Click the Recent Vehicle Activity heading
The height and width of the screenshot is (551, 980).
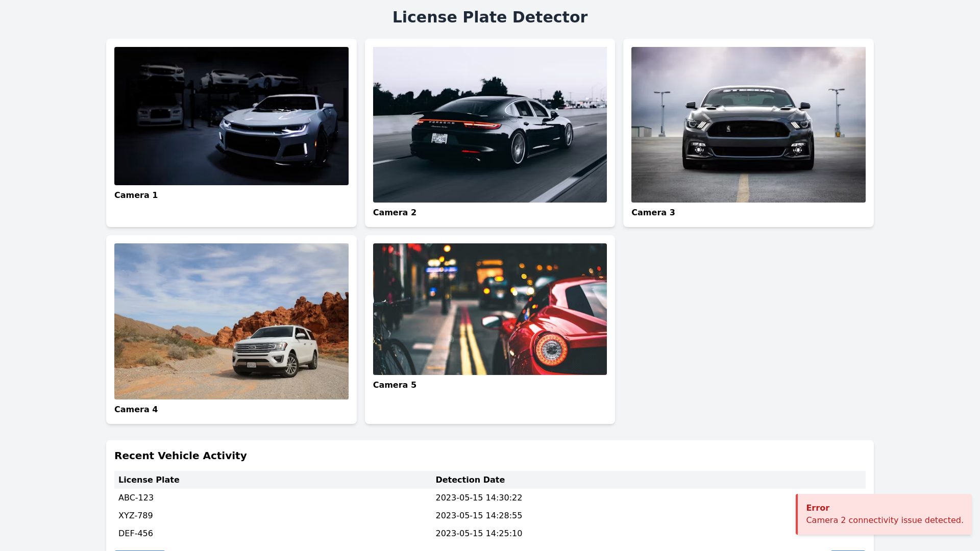180,456
